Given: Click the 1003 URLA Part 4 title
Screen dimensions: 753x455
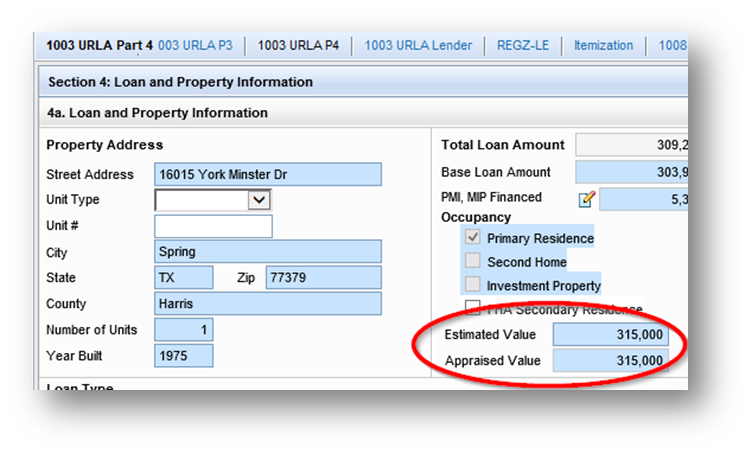Looking at the screenshot, I should [99, 46].
